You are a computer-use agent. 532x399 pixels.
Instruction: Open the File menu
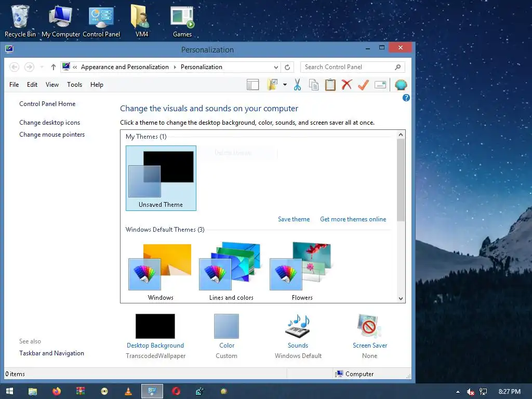pos(14,85)
